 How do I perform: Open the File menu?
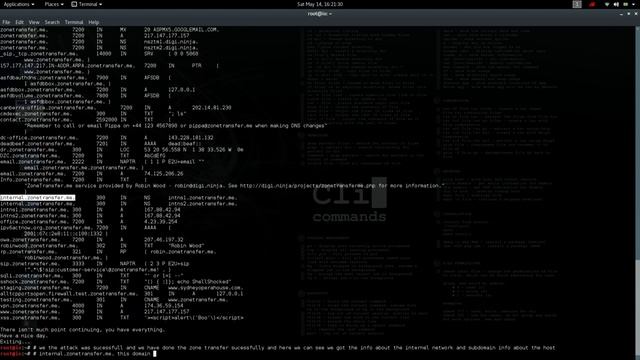coord(6,22)
